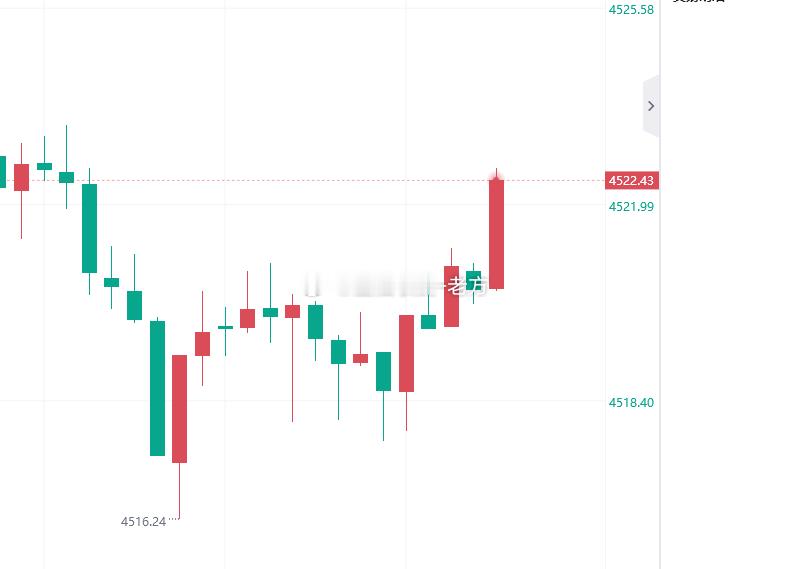Click the green doji cross-shaped candle
The width and height of the screenshot is (793, 569).
[226, 328]
